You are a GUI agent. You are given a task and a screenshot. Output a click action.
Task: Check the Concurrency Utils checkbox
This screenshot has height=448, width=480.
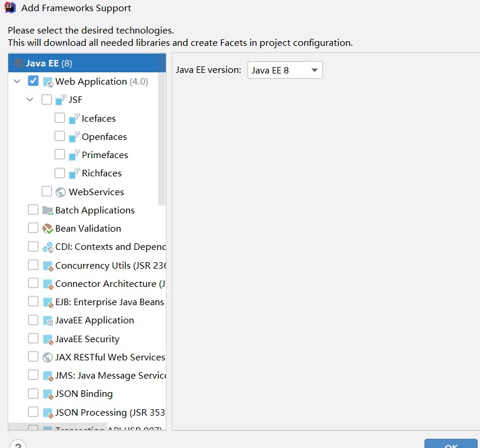[33, 265]
